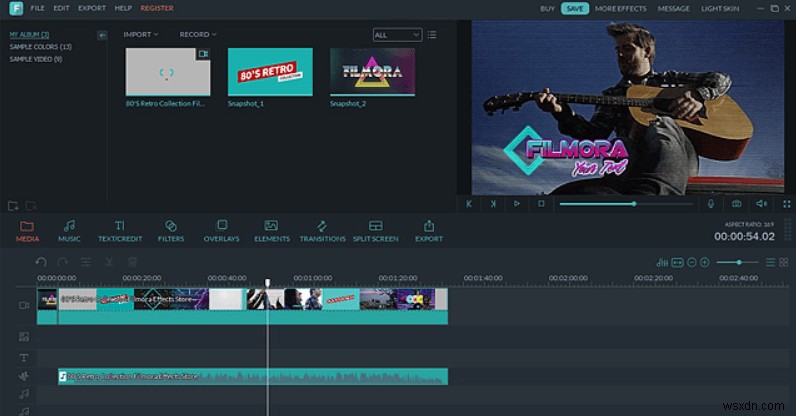Expand the Import dropdown
The width and height of the screenshot is (796, 416).
pyautogui.click(x=141, y=34)
